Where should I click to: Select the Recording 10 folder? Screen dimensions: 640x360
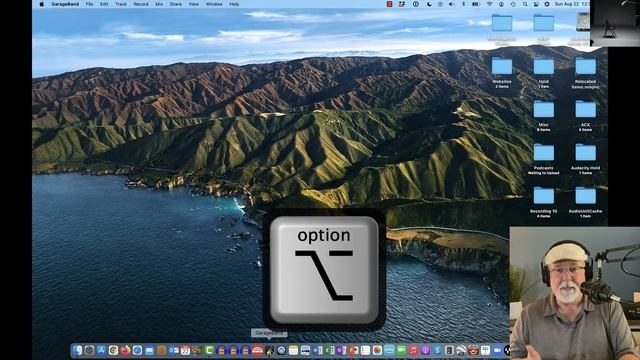pyautogui.click(x=544, y=196)
